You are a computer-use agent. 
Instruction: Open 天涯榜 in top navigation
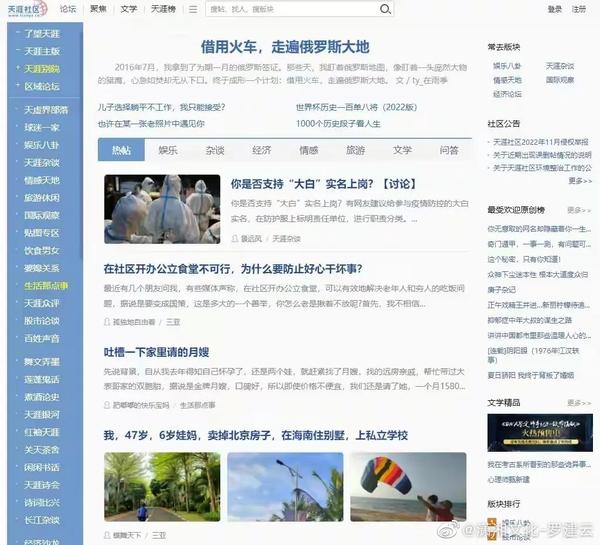coord(163,9)
